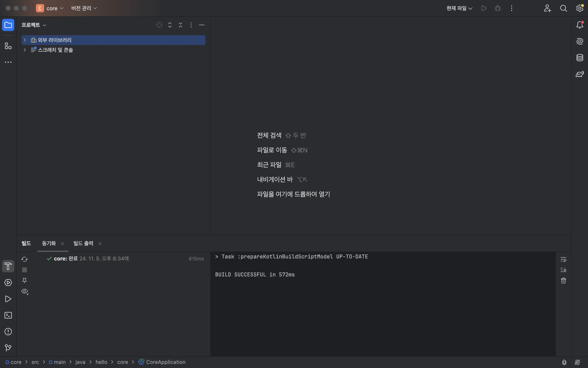This screenshot has width=588, height=368.
Task: Expand all nodes in project tree
Action: tap(170, 25)
